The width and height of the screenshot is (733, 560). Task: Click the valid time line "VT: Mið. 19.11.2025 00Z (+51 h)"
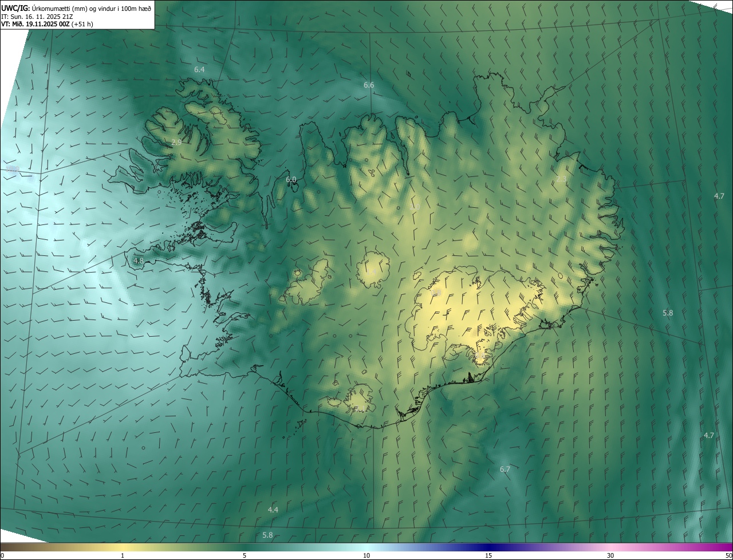(48, 24)
